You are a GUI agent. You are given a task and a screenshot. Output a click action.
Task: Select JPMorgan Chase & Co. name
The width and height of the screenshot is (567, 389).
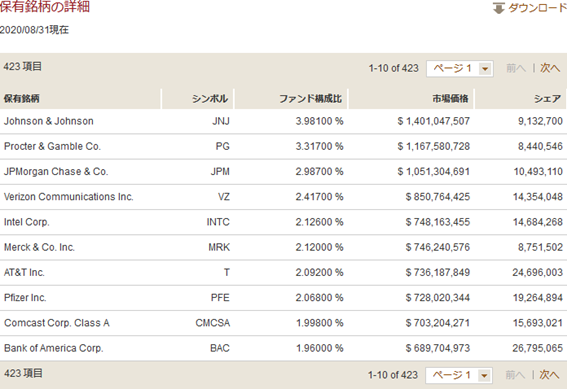[56, 172]
